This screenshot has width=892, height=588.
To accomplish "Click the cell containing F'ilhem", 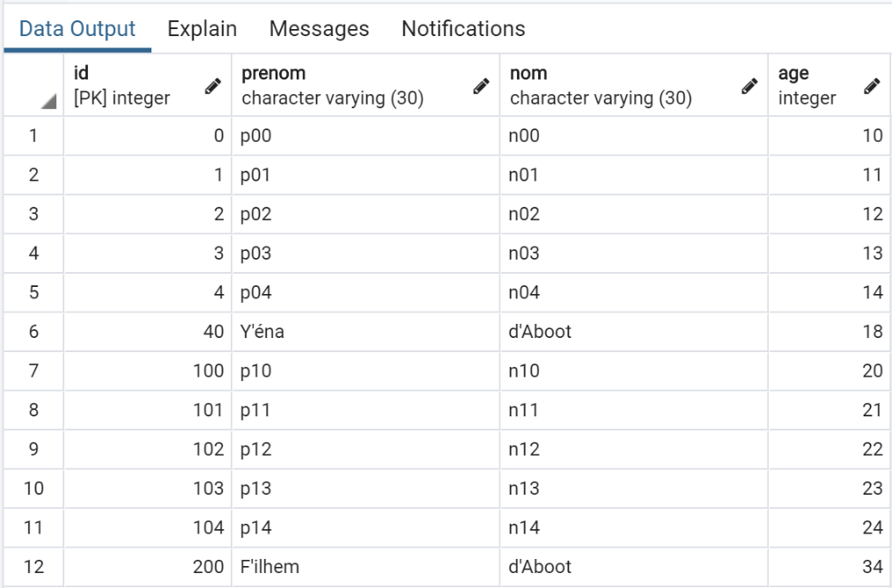I will [365, 568].
